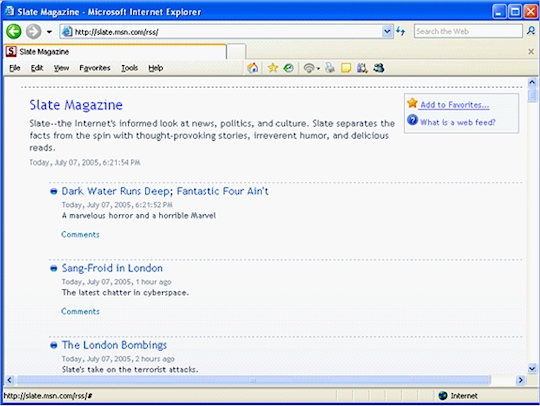Click the green Back arrow button
The image size is (540, 406).
point(14,31)
